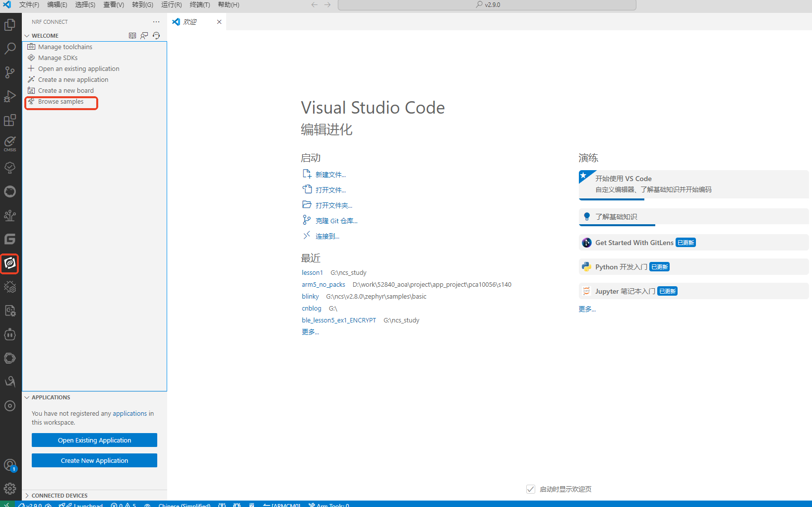Image resolution: width=812 pixels, height=507 pixels.
Task: Close the 欢迎 tab
Action: [219, 22]
